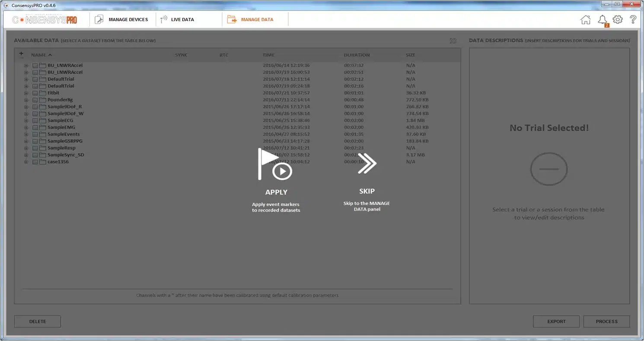Click the Time column header
The width and height of the screenshot is (644, 341).
pyautogui.click(x=268, y=55)
